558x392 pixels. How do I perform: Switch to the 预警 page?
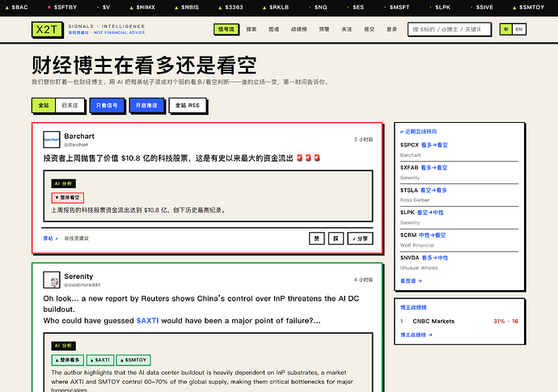[324, 29]
